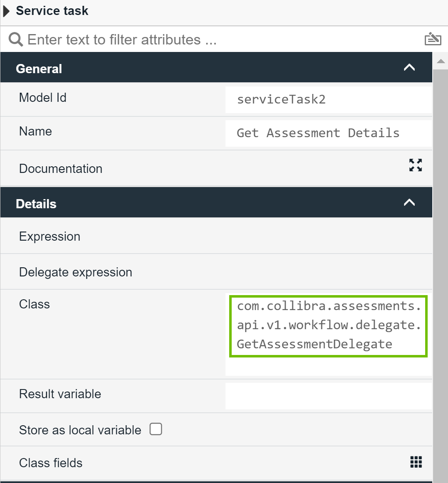Image resolution: width=448 pixels, height=483 pixels.
Task: Enable Store as local variable checkbox
Action: pos(156,429)
